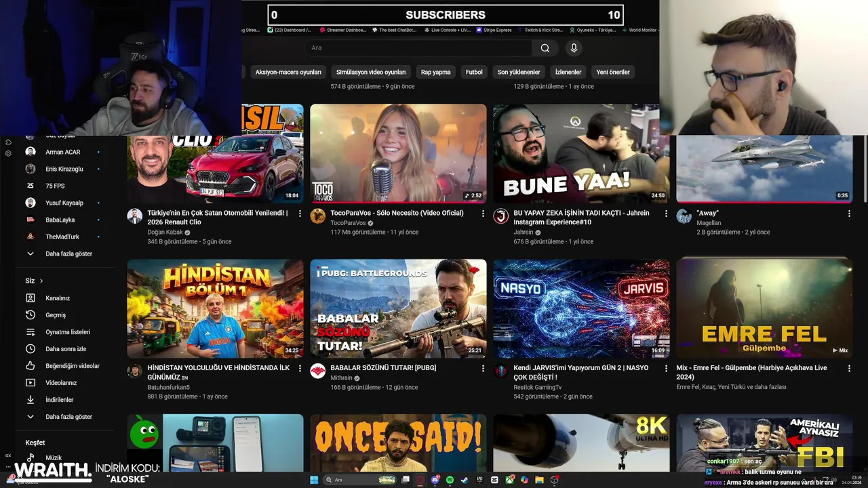This screenshot has height=488, width=868.
Task: Play the 2026 Renault Clio video thumbnail
Action: 215,153
